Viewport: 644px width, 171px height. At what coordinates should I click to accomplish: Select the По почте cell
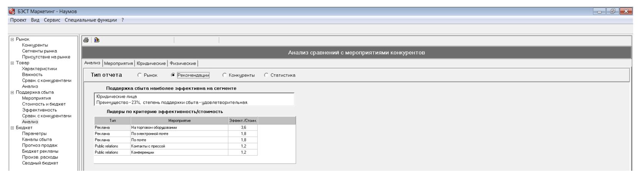coord(179,140)
